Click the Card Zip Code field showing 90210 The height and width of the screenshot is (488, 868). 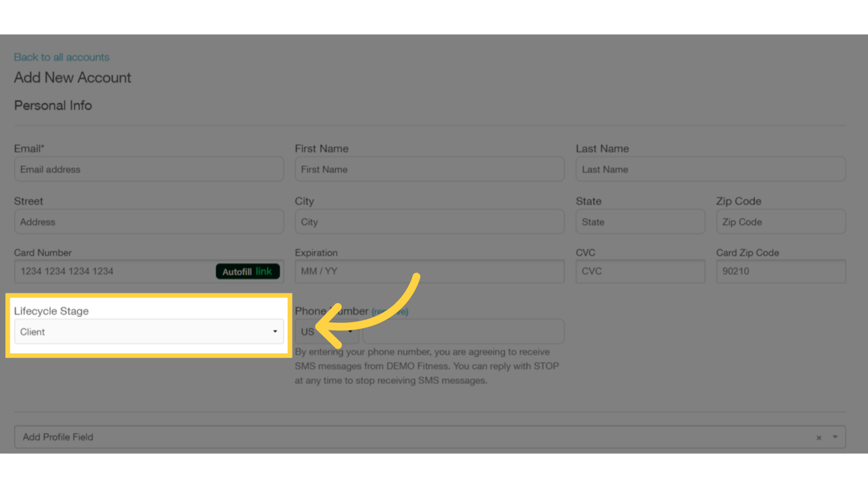781,271
